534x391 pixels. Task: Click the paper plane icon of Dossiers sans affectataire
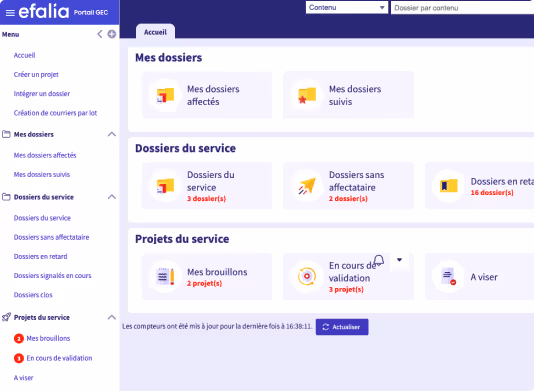point(307,186)
